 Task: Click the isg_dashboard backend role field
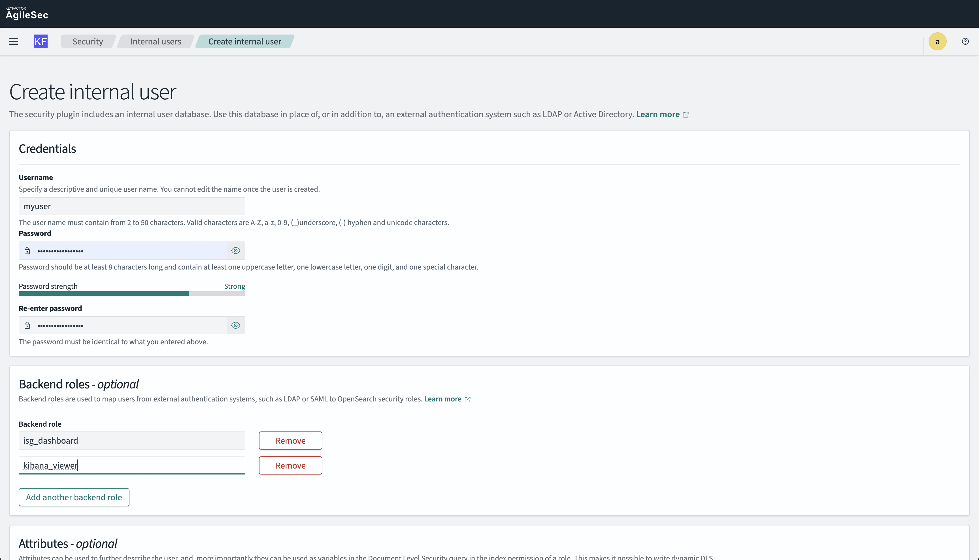coord(132,441)
